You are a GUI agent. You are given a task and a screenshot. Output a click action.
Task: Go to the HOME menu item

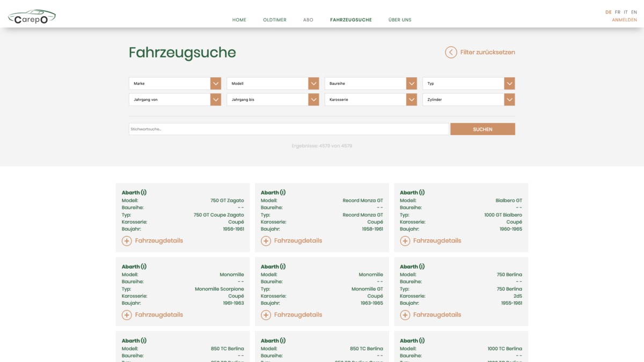pos(239,20)
